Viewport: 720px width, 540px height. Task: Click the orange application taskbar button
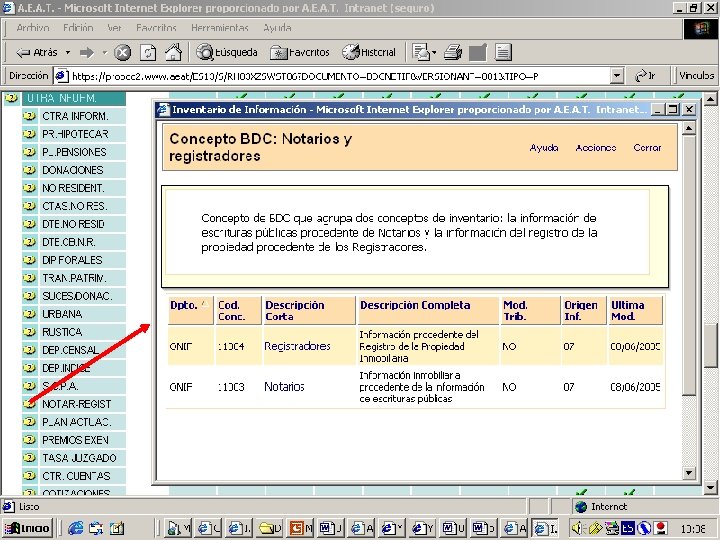(x=300, y=528)
